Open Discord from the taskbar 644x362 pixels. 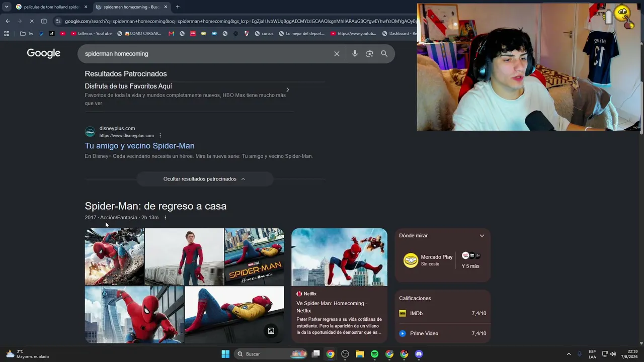coord(419,354)
